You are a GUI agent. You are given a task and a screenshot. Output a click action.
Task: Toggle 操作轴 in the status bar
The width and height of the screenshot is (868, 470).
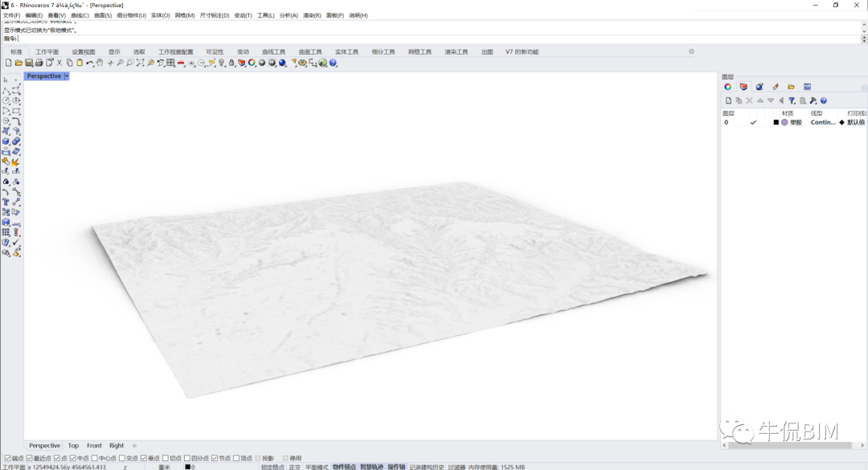pos(396,467)
